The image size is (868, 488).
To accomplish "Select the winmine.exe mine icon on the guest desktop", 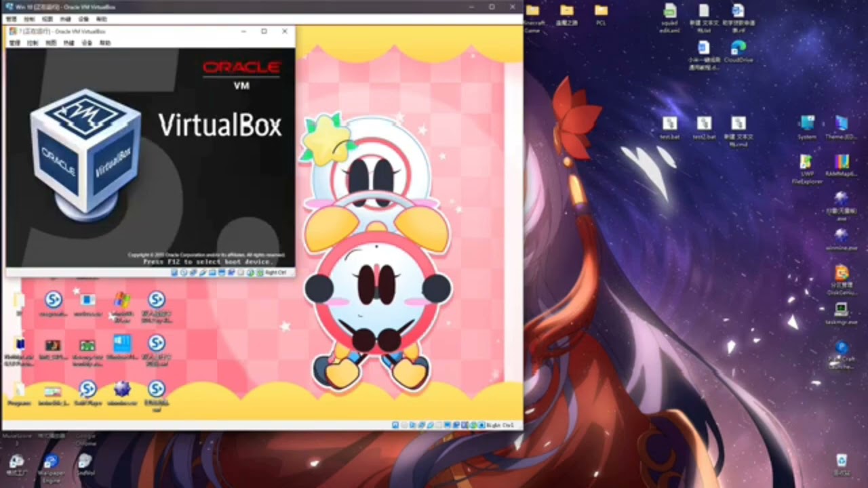I will tap(122, 393).
